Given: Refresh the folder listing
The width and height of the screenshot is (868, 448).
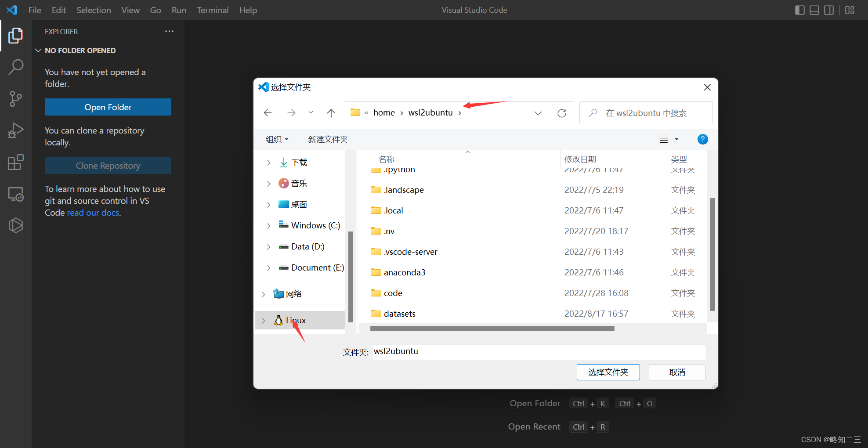Looking at the screenshot, I should click(x=561, y=113).
